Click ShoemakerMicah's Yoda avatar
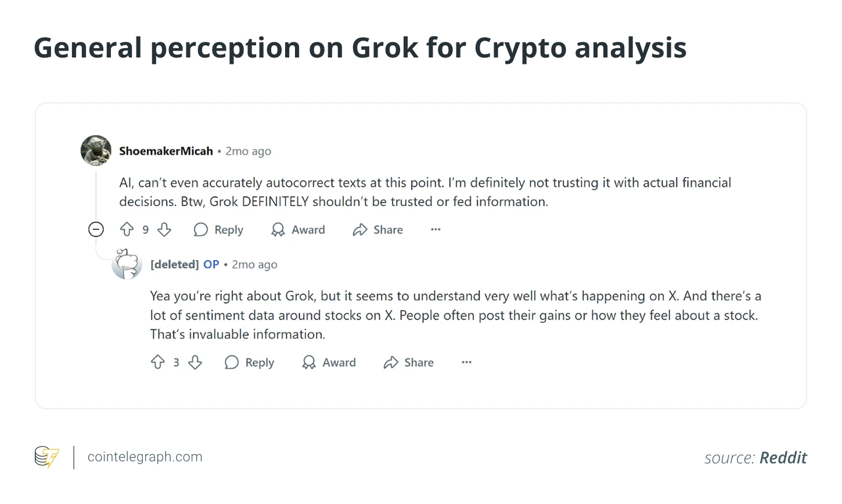 [96, 150]
